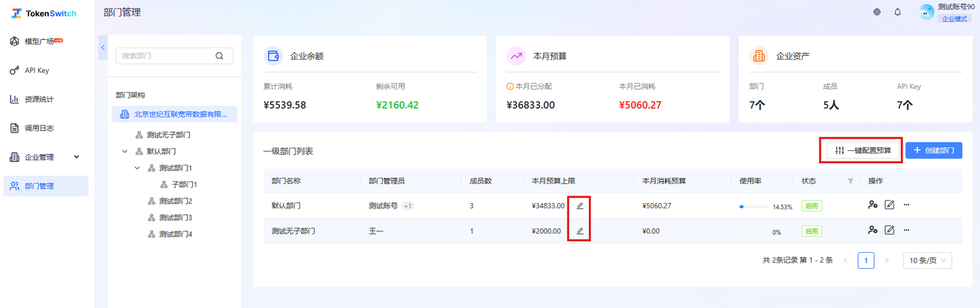Open member management icon for 默认部门
This screenshot has height=308, width=980.
[x=873, y=205]
